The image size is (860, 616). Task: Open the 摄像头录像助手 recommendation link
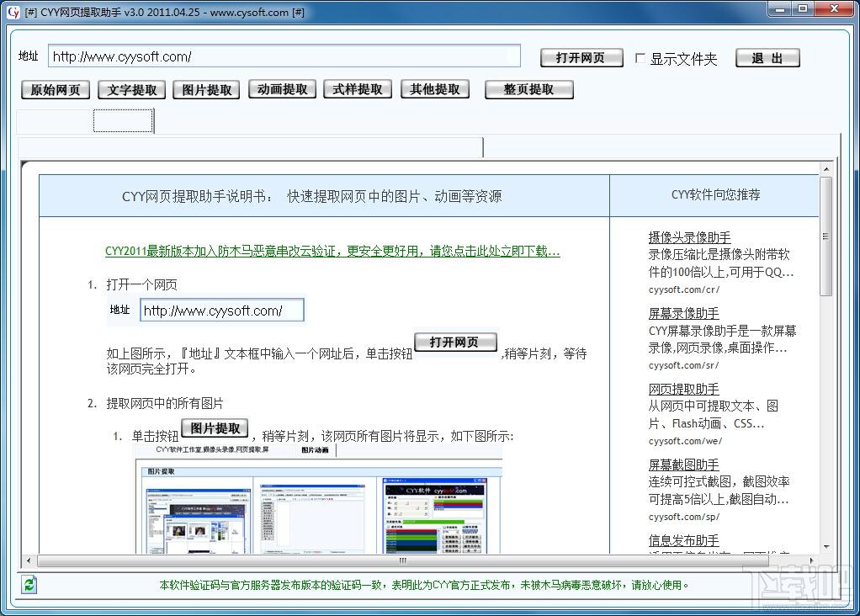click(x=689, y=236)
